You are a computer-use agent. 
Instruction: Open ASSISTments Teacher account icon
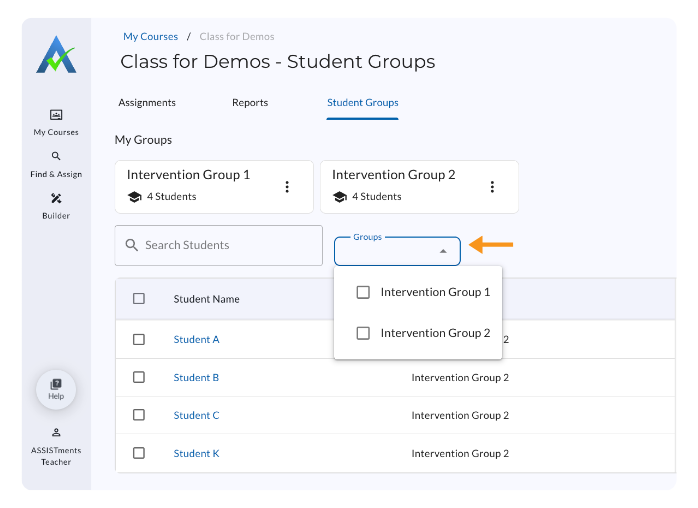[56, 432]
